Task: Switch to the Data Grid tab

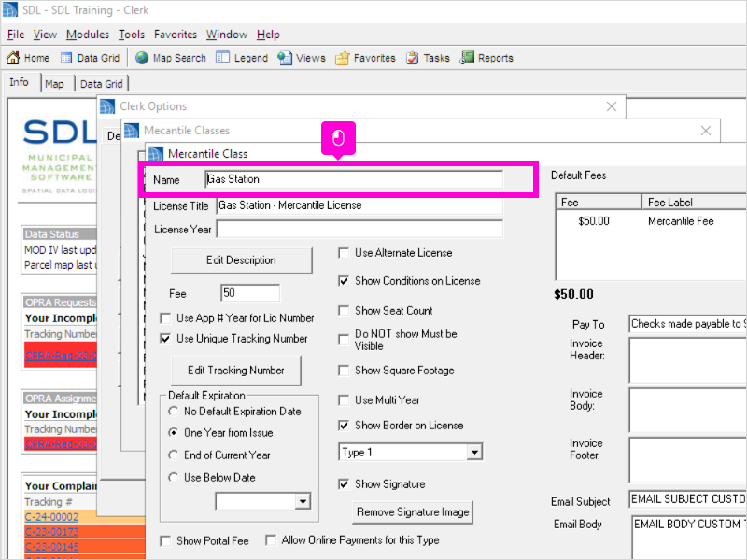Action: (x=101, y=84)
